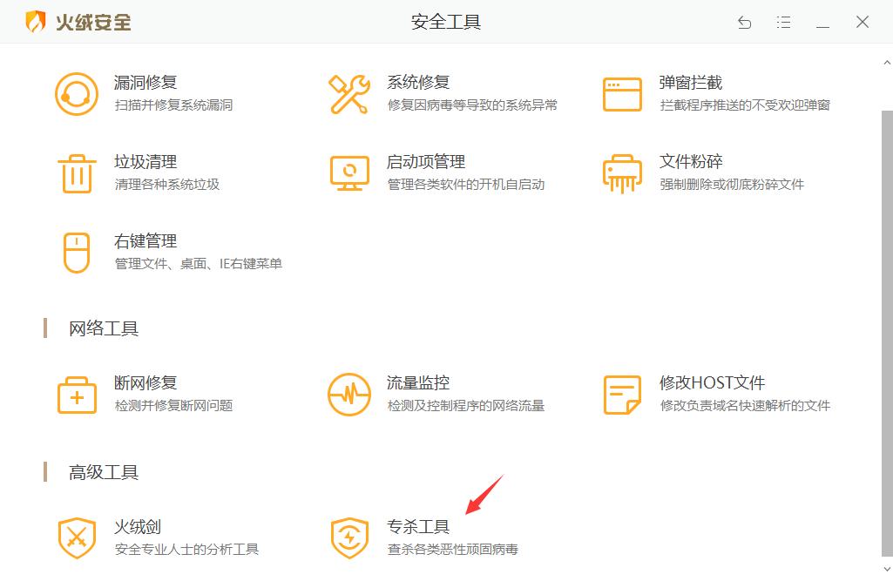Open the 修改HOST文件 document icon
Screen dimensions: 893x588
pos(620,394)
